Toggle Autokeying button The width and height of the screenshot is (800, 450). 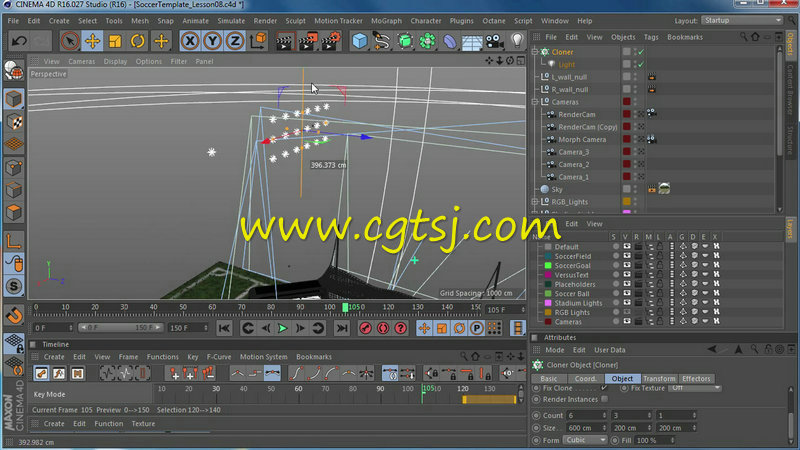point(383,328)
